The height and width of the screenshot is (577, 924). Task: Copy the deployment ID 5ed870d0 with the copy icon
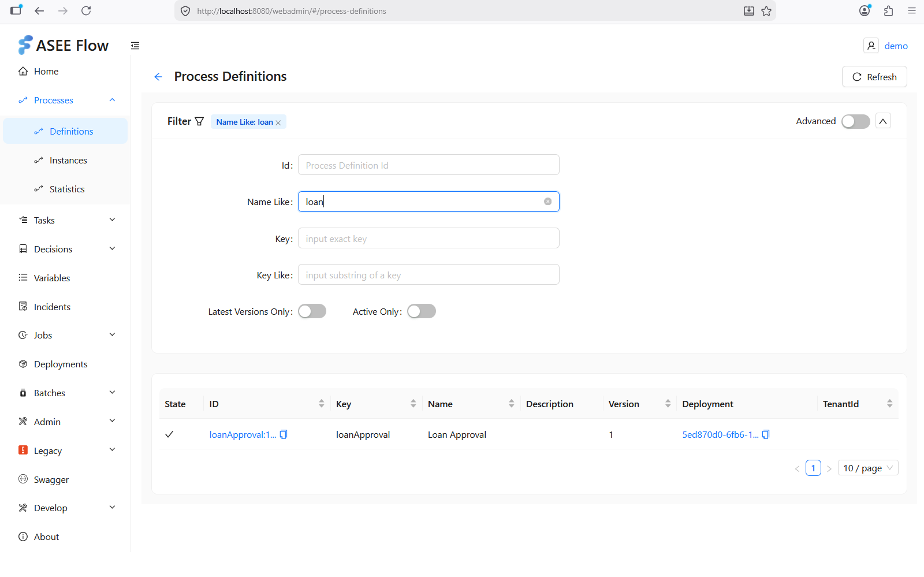coord(766,434)
